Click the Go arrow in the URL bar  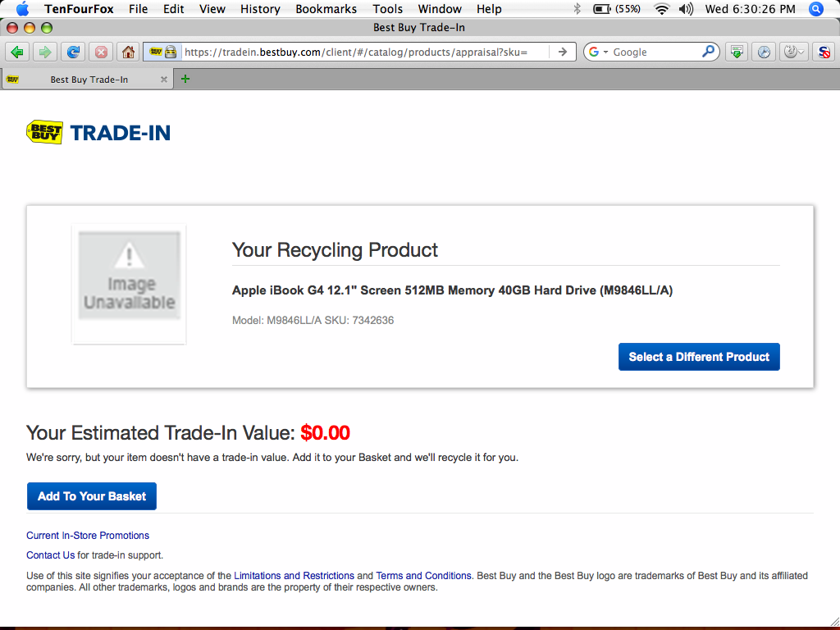click(563, 52)
